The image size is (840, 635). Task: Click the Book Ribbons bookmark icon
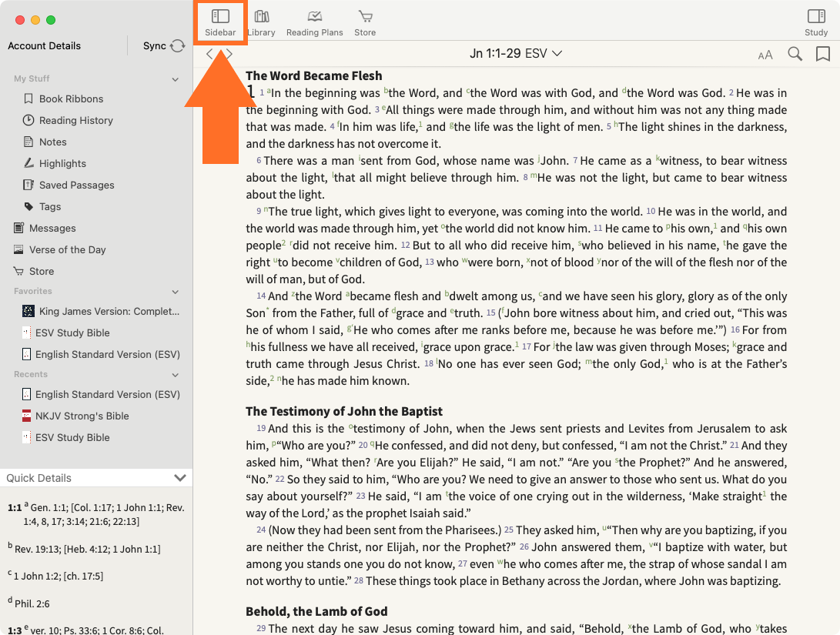click(28, 99)
